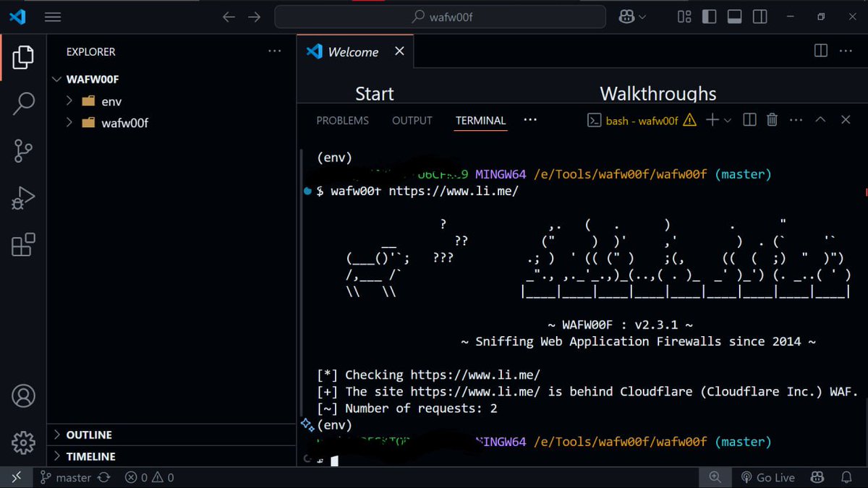
Task: Expand the wafw00f folder
Action: [69, 122]
